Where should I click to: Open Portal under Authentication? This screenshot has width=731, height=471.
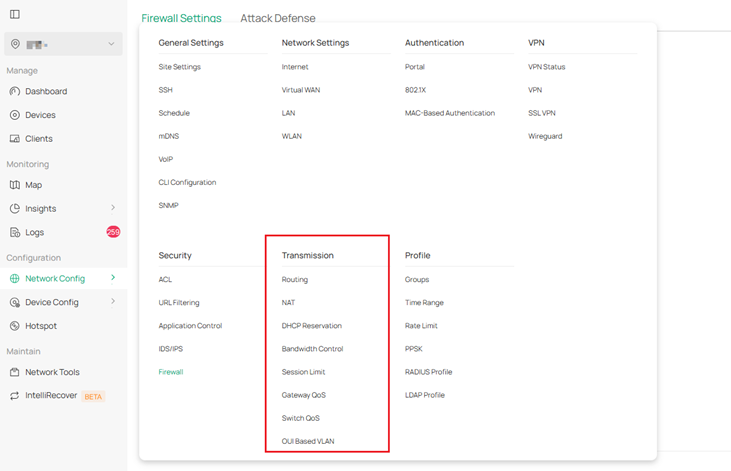414,67
